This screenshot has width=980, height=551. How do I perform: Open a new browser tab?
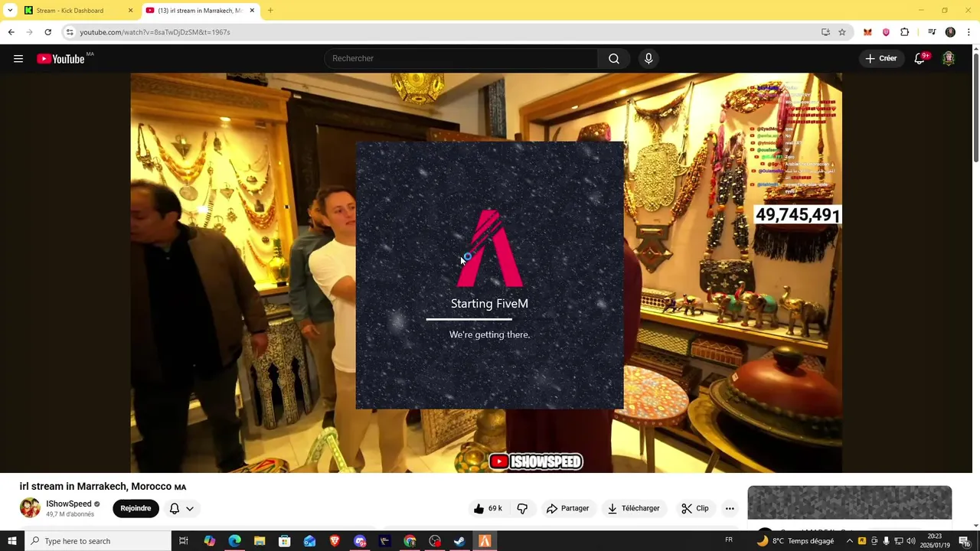270,11
